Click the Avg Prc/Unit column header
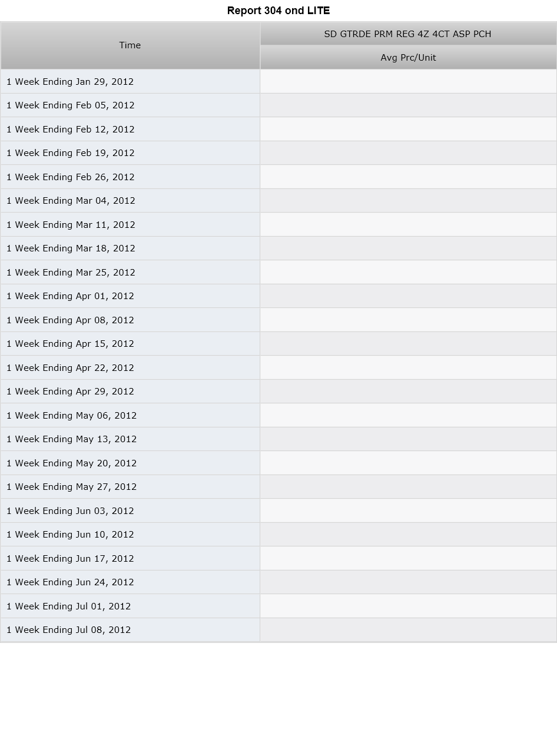 408,57
